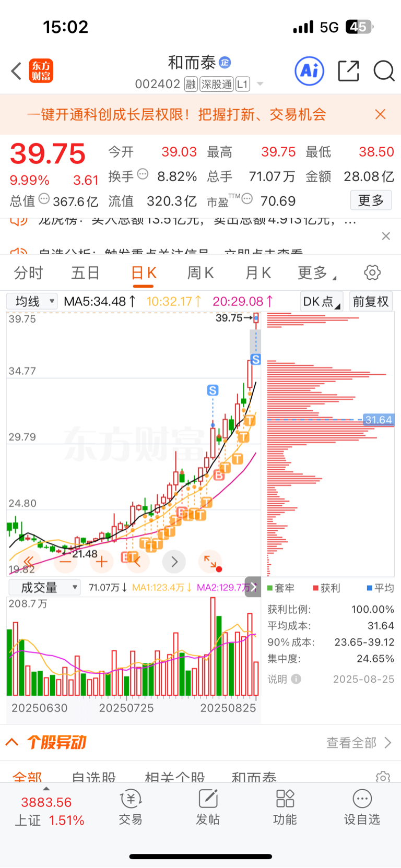Open the 均线 indicator dropdown
The image size is (401, 868).
(x=32, y=301)
